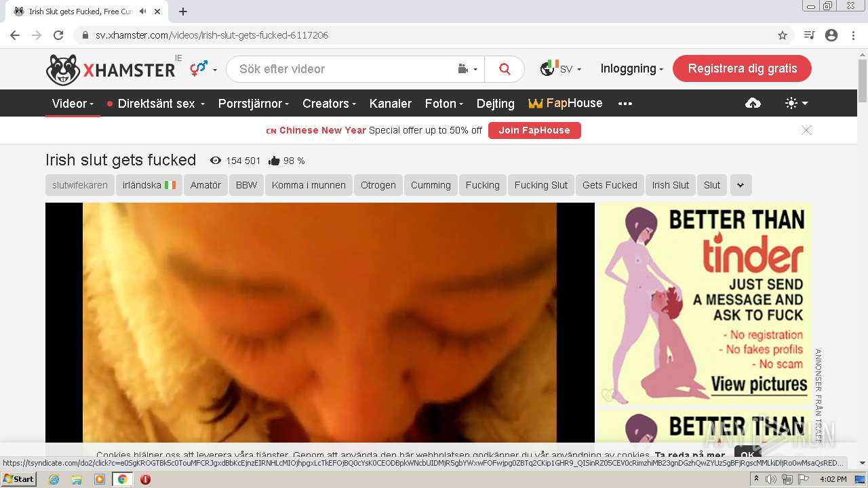Open the uploader name tag
This screenshot has height=488, width=868.
pos(80,185)
